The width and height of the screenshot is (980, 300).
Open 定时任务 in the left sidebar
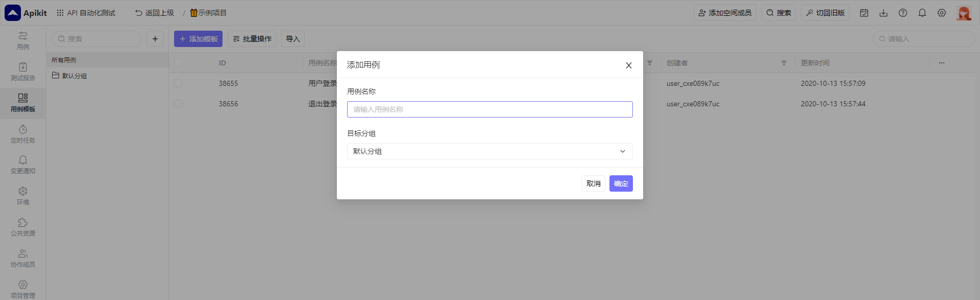click(23, 134)
